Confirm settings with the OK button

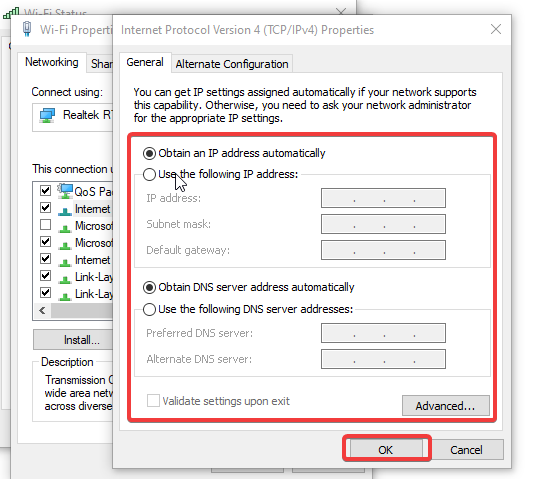coord(386,449)
